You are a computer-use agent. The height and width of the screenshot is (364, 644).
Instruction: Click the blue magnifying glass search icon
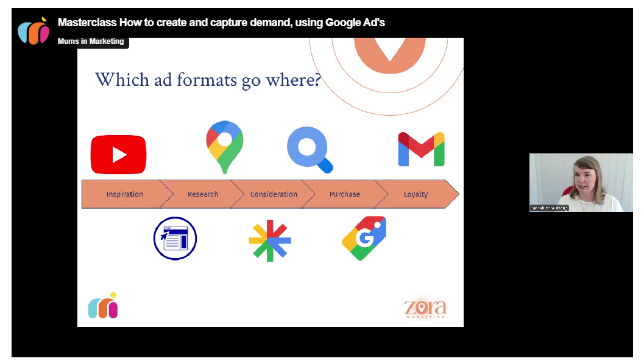click(310, 150)
